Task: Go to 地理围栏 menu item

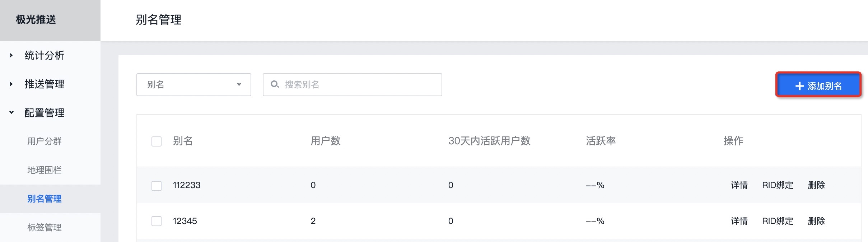Action: pos(45,170)
